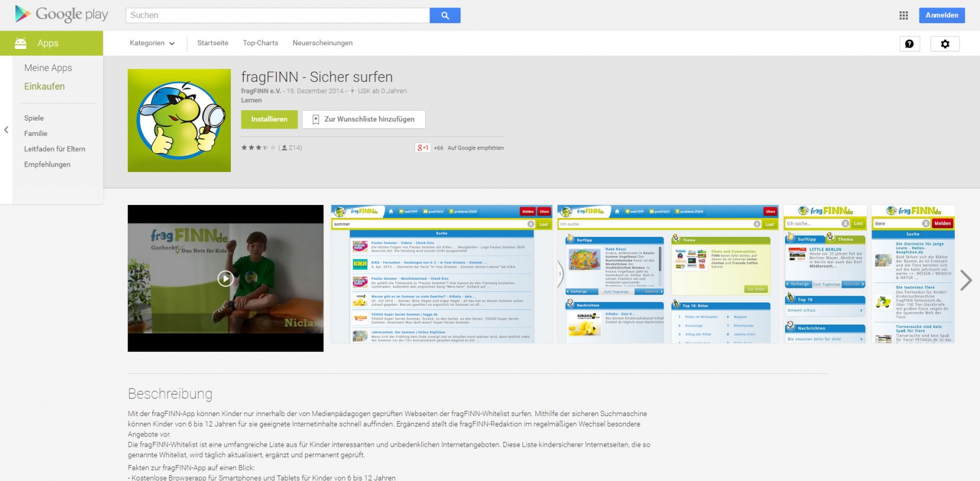The image size is (980, 481).
Task: Click the Android Apps icon in sidebar
Action: point(21,43)
